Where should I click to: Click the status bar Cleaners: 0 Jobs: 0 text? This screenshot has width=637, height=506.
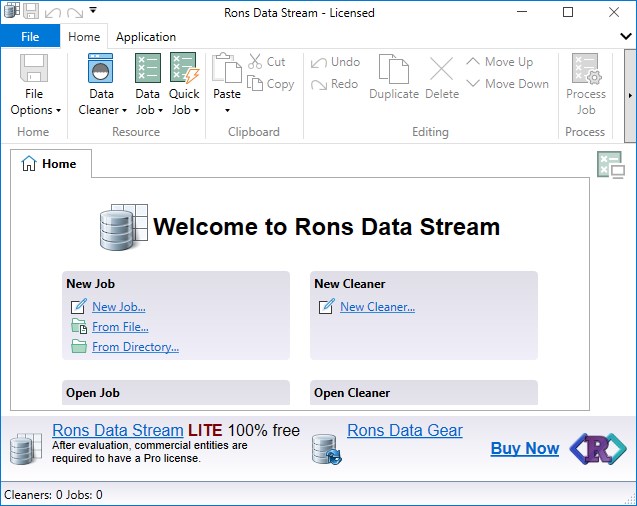(53, 495)
